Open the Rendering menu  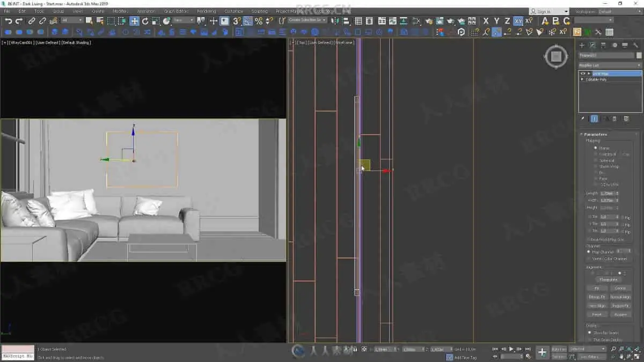(206, 11)
